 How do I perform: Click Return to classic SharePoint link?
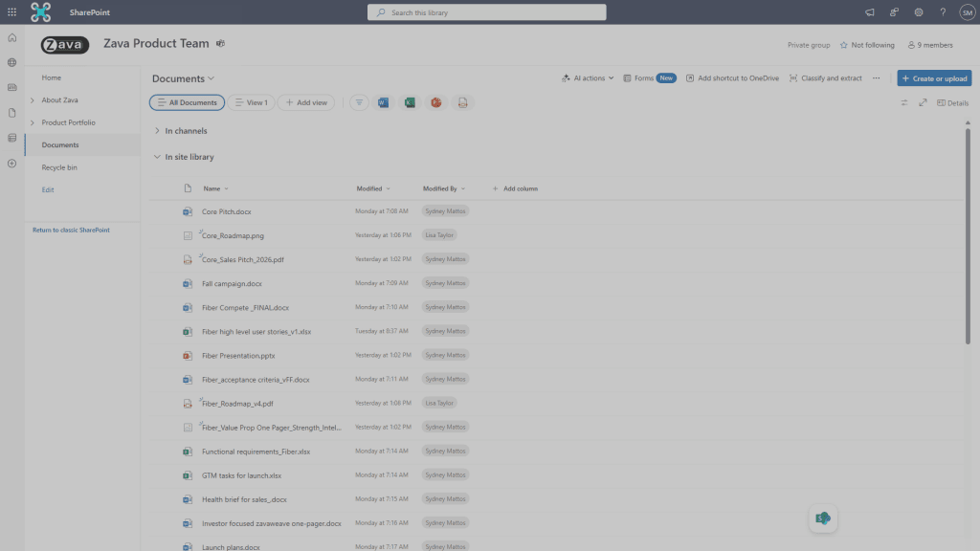(x=71, y=230)
